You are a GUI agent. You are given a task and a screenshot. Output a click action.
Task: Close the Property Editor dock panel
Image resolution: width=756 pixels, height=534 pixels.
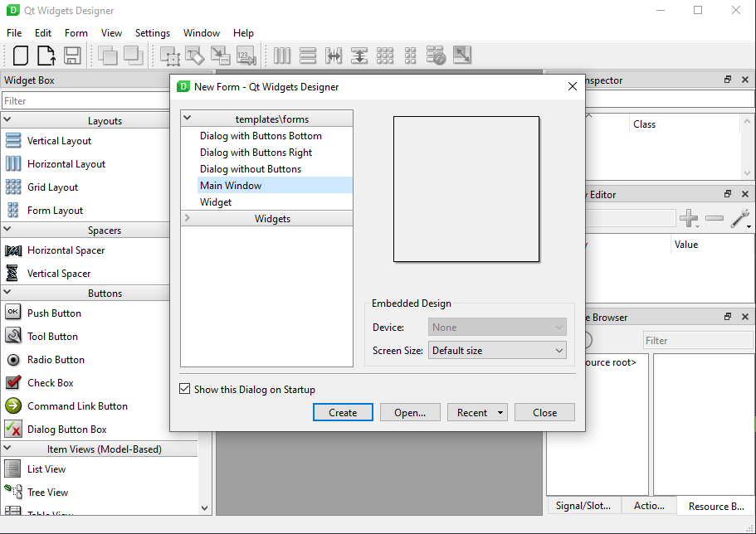[x=745, y=194]
